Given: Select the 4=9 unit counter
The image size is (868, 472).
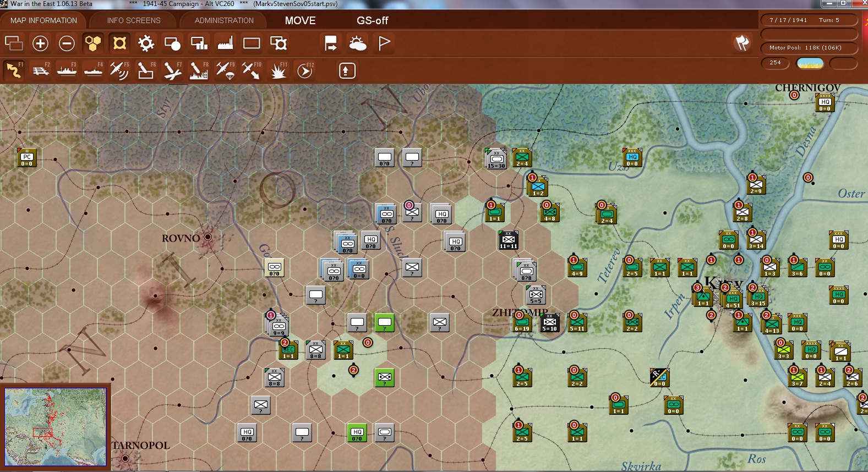Looking at the screenshot, I should coord(577,268).
